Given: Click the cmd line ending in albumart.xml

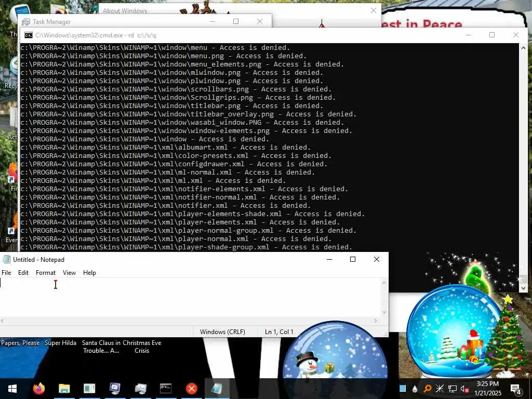Looking at the screenshot, I should pos(165,147).
